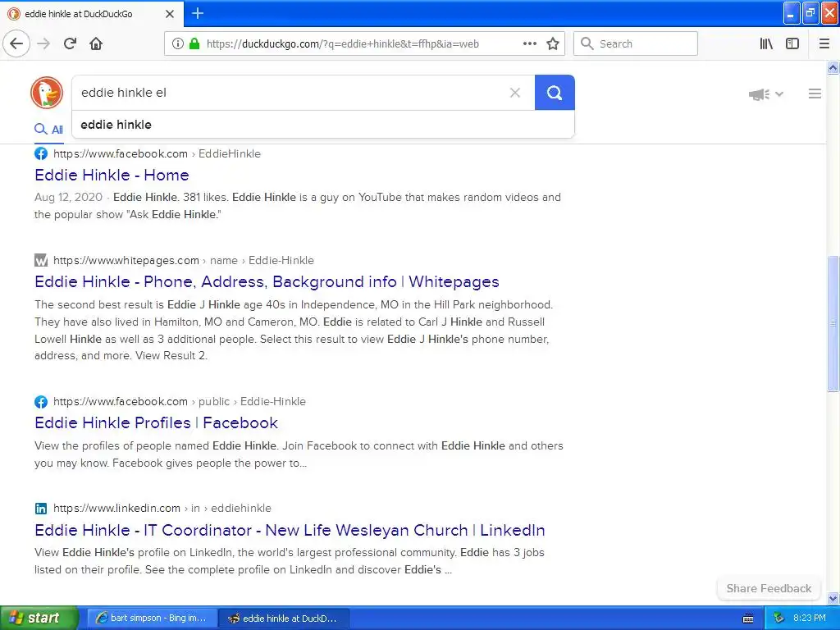Close the eddie hinkle DuckDuckGo tab

click(x=169, y=14)
